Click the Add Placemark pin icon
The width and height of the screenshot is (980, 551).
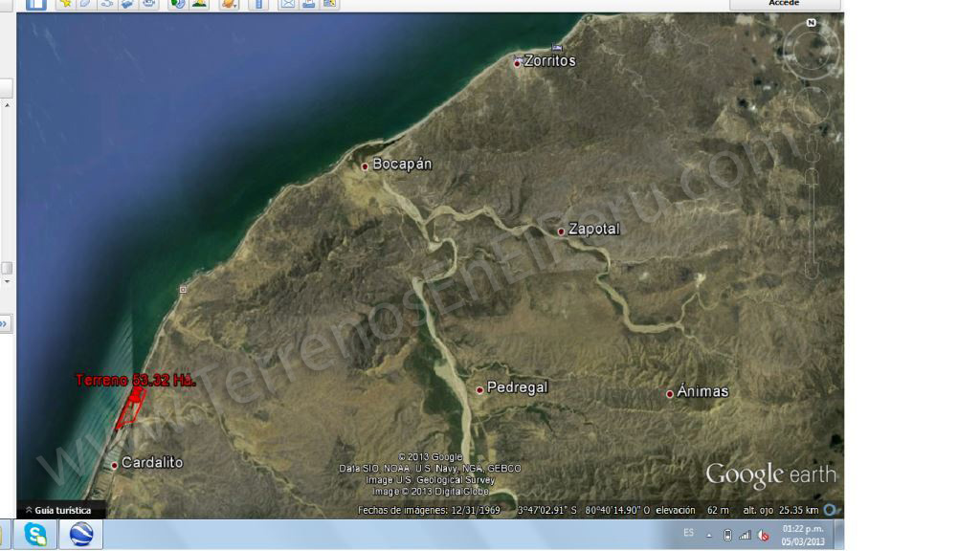tap(65, 4)
